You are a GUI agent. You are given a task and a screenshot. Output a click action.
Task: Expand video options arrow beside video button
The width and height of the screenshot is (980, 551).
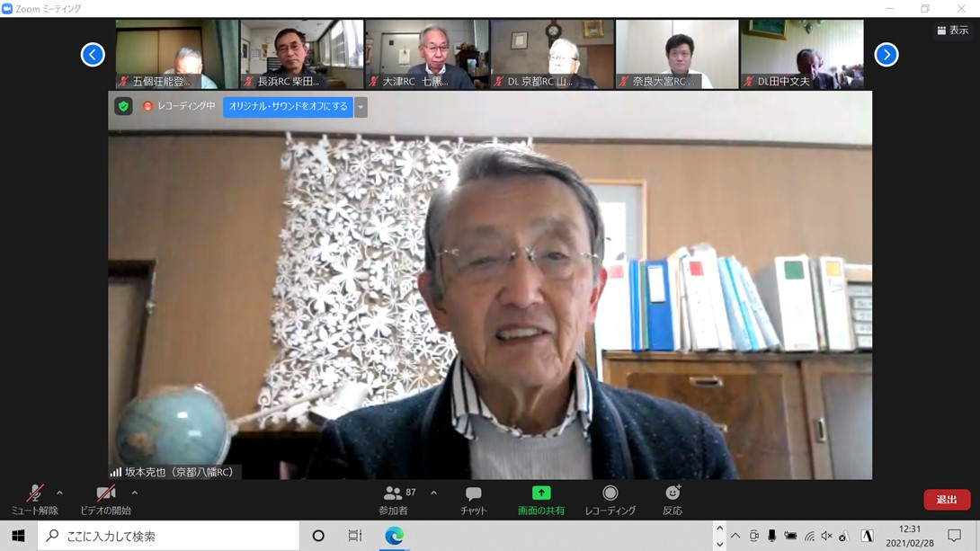click(135, 493)
